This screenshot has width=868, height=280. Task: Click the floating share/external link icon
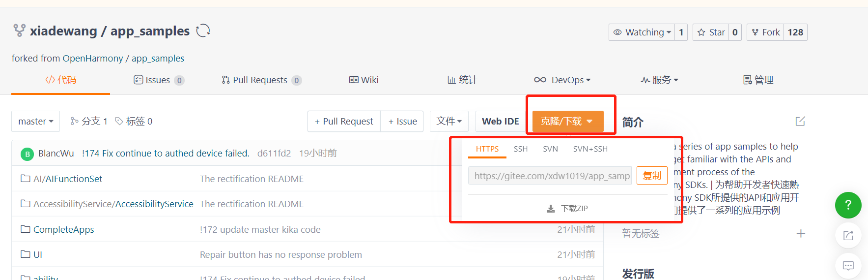tap(848, 235)
